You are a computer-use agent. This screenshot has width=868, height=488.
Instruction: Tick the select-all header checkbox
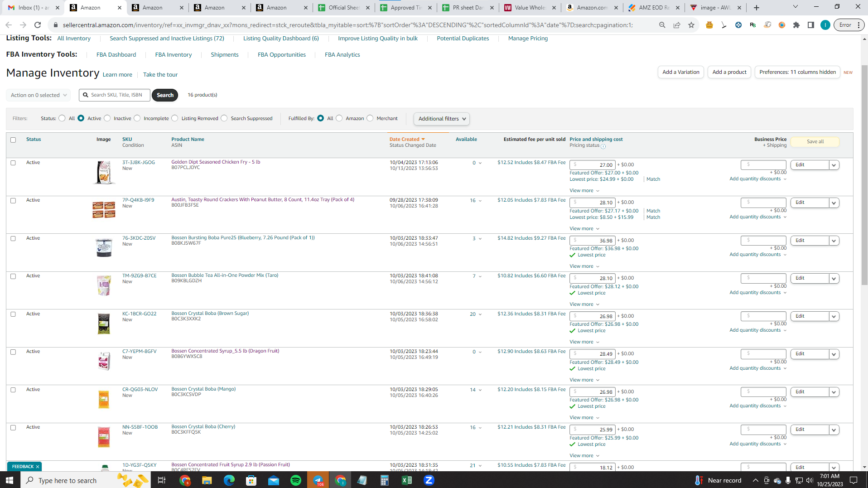point(13,140)
